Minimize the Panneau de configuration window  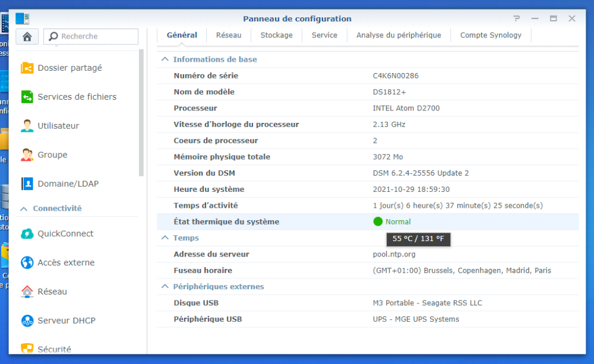(x=535, y=18)
